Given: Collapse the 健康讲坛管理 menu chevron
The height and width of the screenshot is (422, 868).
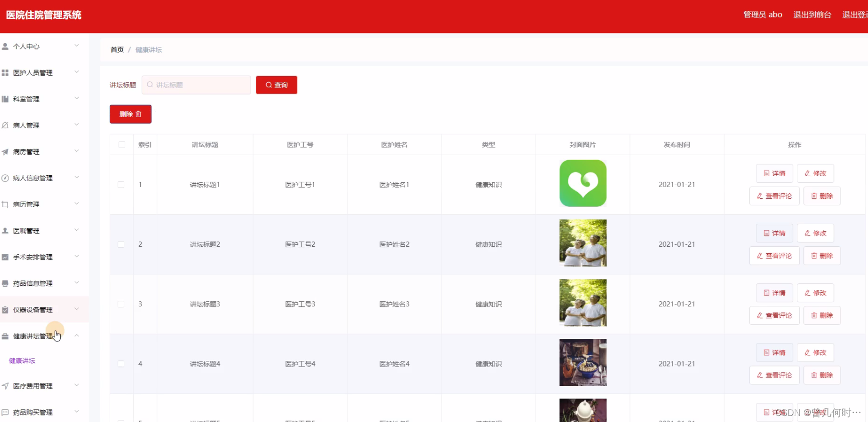Looking at the screenshot, I should pos(77,335).
